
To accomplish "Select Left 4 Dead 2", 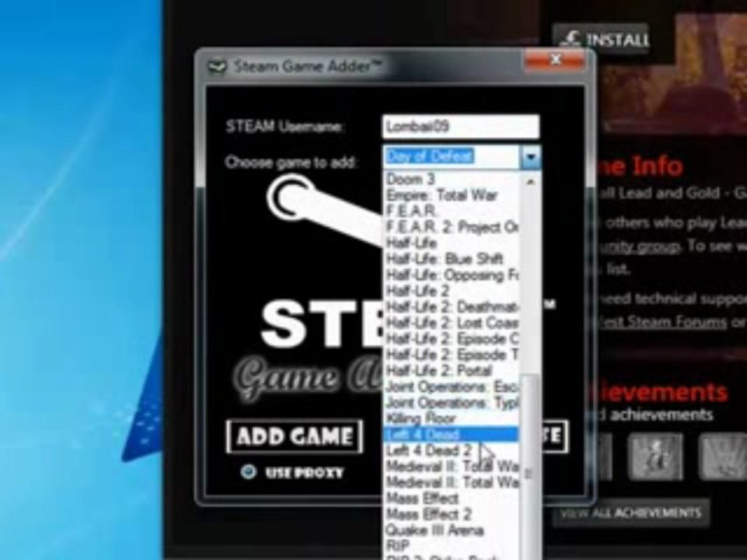I will click(451, 450).
